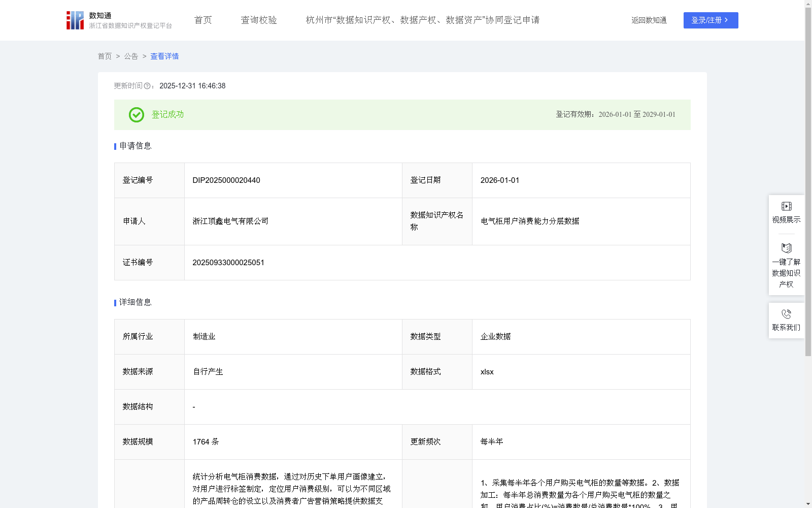This screenshot has height=508, width=812.
Task: Select the xlsx data format value
Action: pyautogui.click(x=487, y=371)
